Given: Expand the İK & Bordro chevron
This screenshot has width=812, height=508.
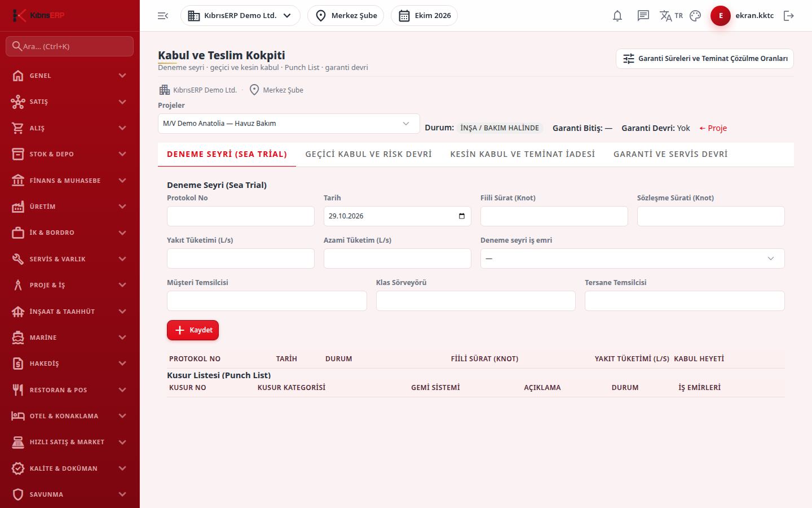Looking at the screenshot, I should click(x=122, y=233).
